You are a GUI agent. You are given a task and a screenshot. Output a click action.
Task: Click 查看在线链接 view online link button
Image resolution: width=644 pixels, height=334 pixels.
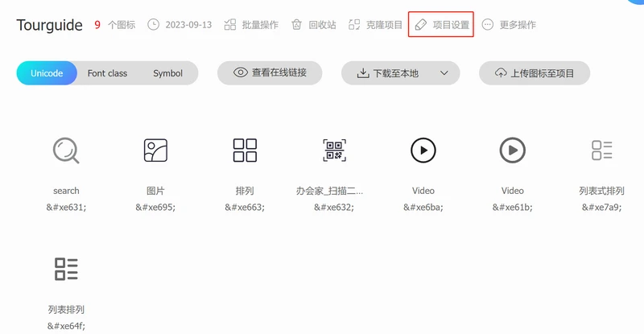point(270,72)
